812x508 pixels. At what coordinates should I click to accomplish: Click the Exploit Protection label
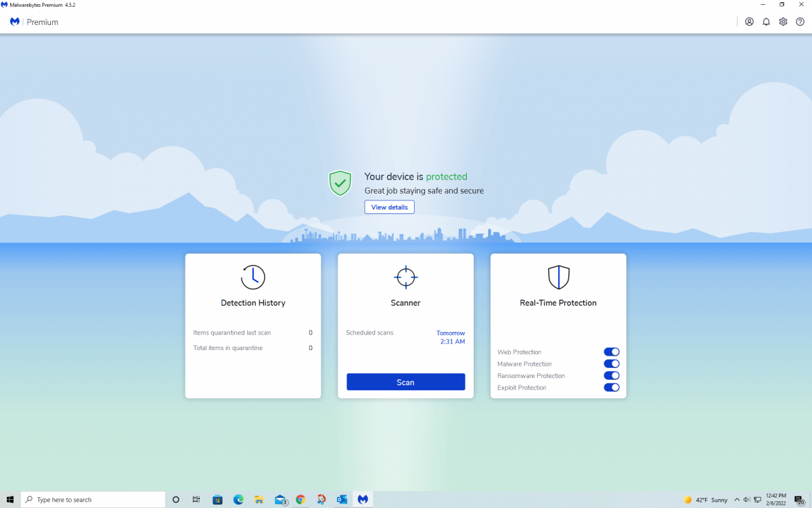[522, 387]
